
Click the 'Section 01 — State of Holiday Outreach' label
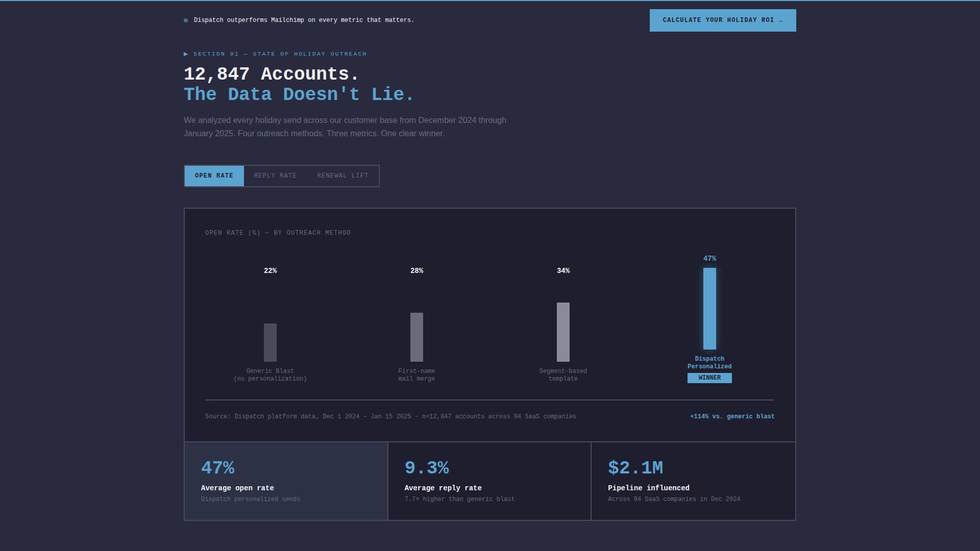[x=280, y=54]
